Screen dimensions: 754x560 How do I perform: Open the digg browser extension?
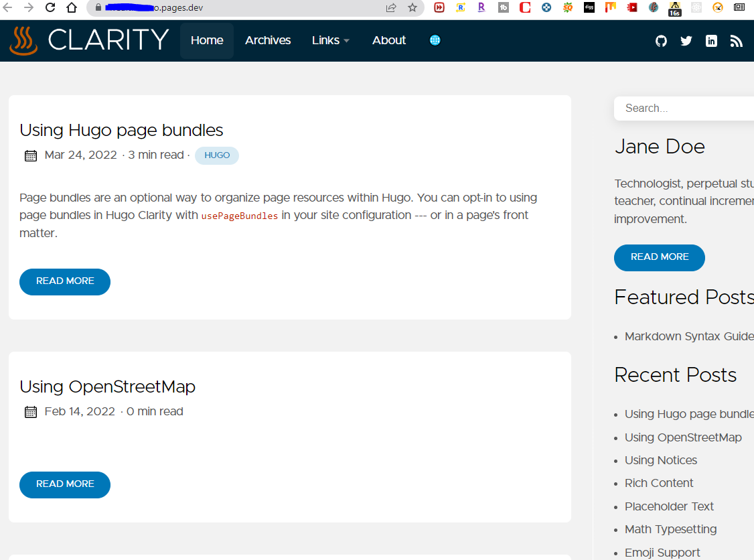click(x=589, y=8)
